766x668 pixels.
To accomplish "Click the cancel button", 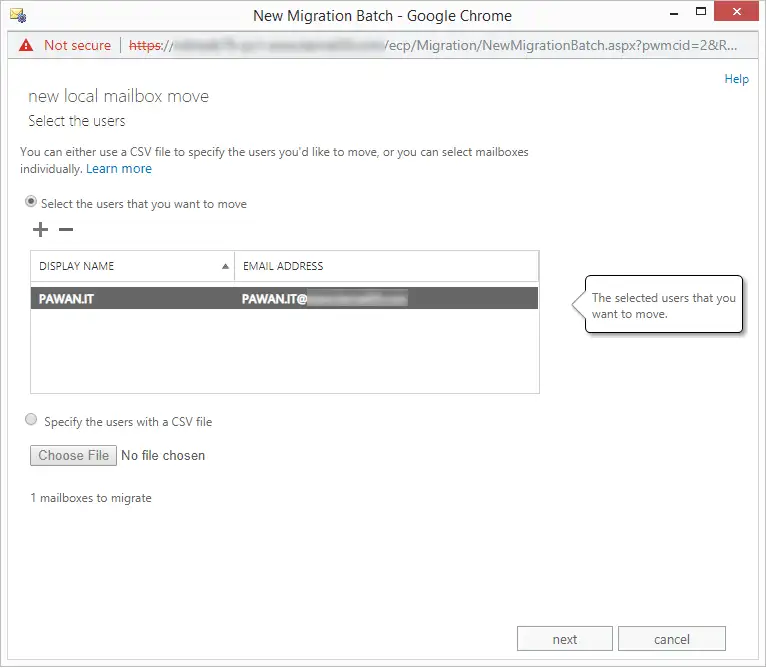I will (x=671, y=639).
